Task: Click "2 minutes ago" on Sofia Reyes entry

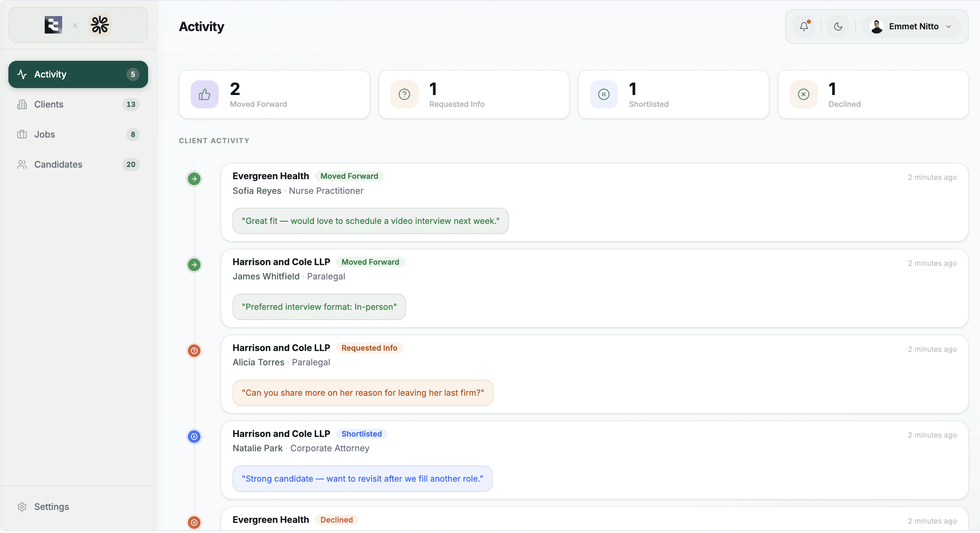Action: point(932,177)
